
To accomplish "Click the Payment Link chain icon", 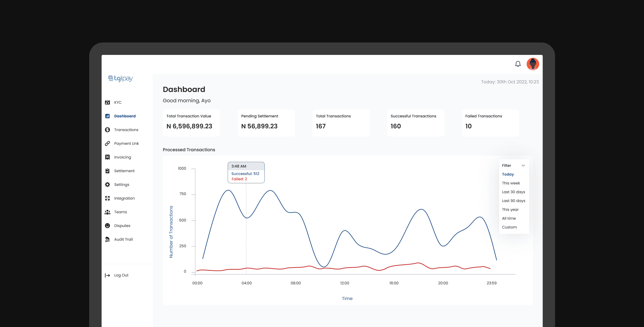I will [x=107, y=144].
